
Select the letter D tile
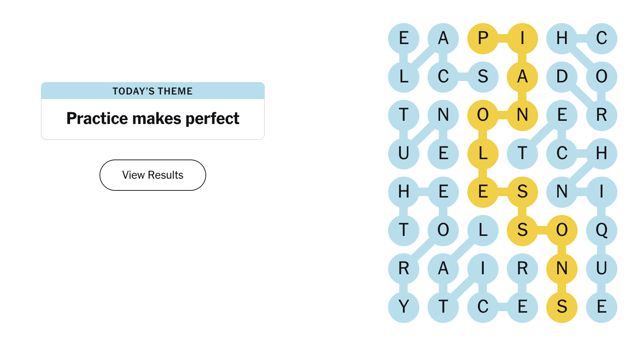pos(562,77)
